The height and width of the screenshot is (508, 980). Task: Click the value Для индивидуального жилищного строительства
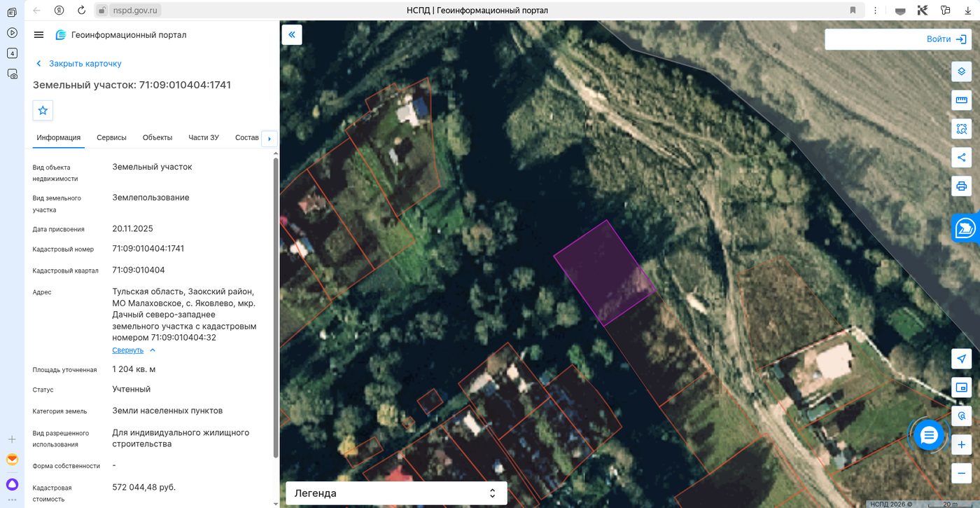[181, 439]
